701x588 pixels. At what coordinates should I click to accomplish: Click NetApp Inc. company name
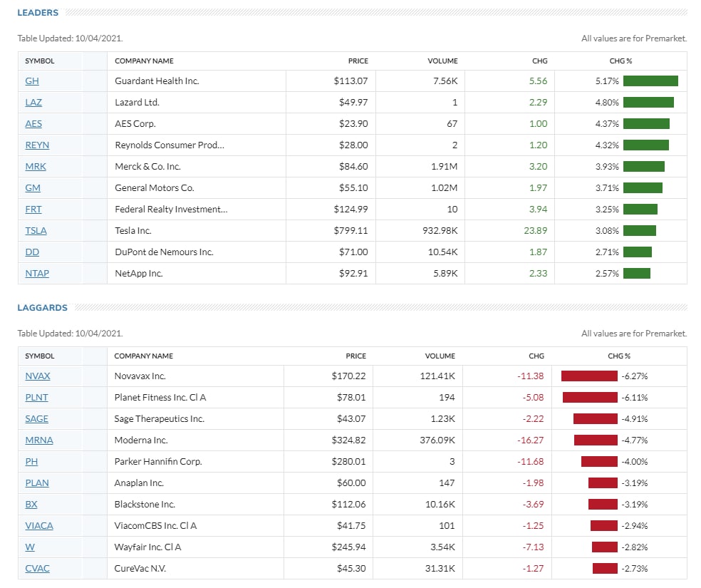[139, 274]
